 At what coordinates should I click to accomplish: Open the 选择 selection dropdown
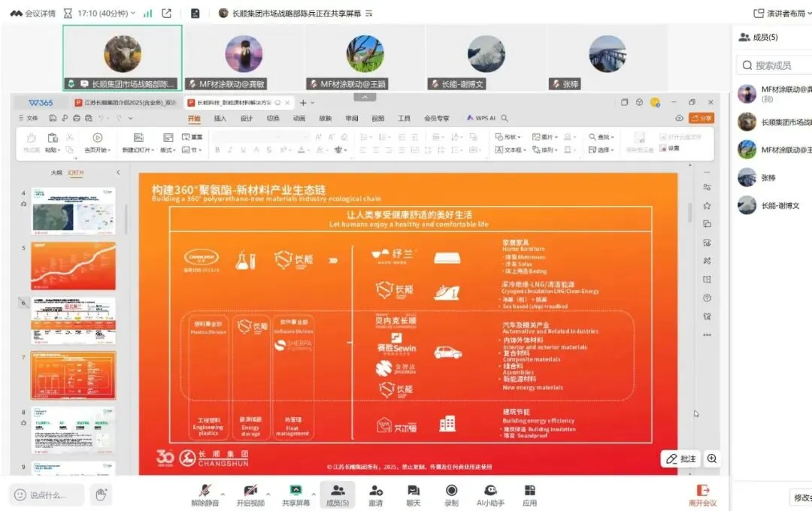pyautogui.click(x=601, y=150)
